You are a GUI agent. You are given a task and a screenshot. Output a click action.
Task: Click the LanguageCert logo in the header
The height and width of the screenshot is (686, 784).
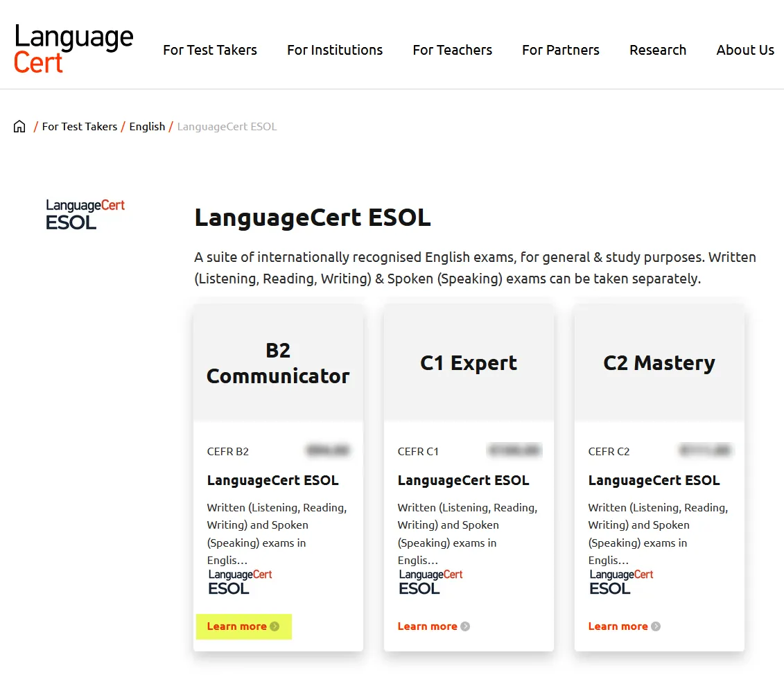pyautogui.click(x=73, y=45)
